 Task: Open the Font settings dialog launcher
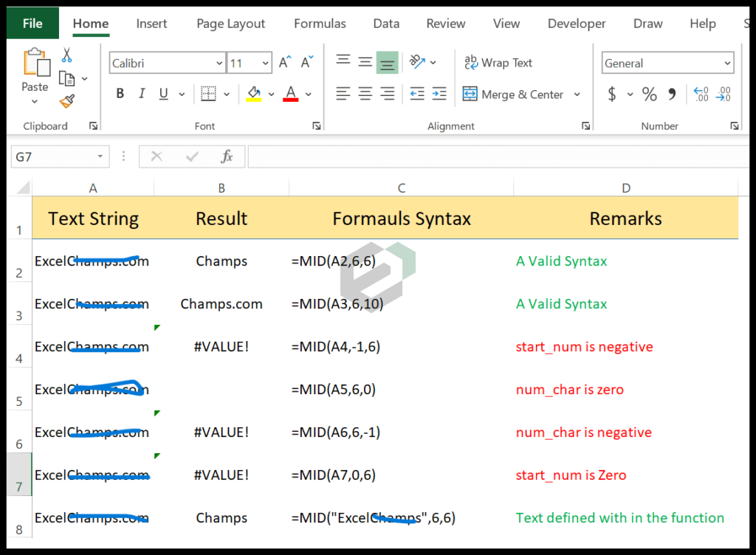tap(316, 125)
